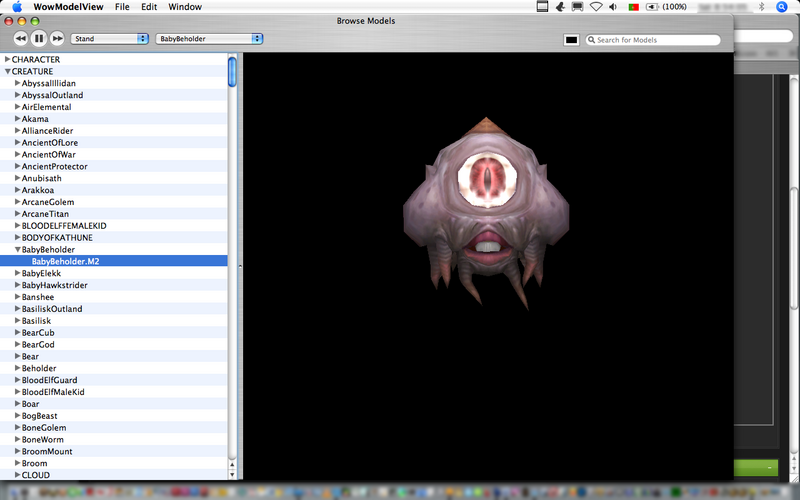Select the BogBeast tree row
This screenshot has height=500, width=800.
pyautogui.click(x=114, y=415)
